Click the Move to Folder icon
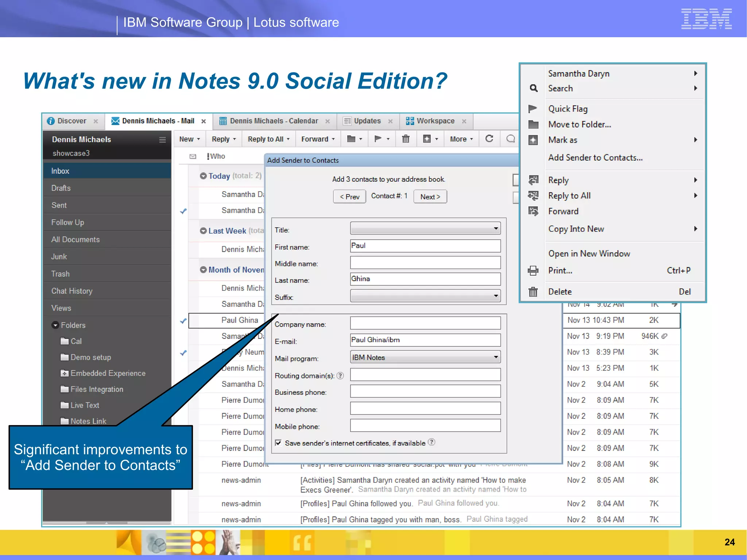 pyautogui.click(x=533, y=124)
